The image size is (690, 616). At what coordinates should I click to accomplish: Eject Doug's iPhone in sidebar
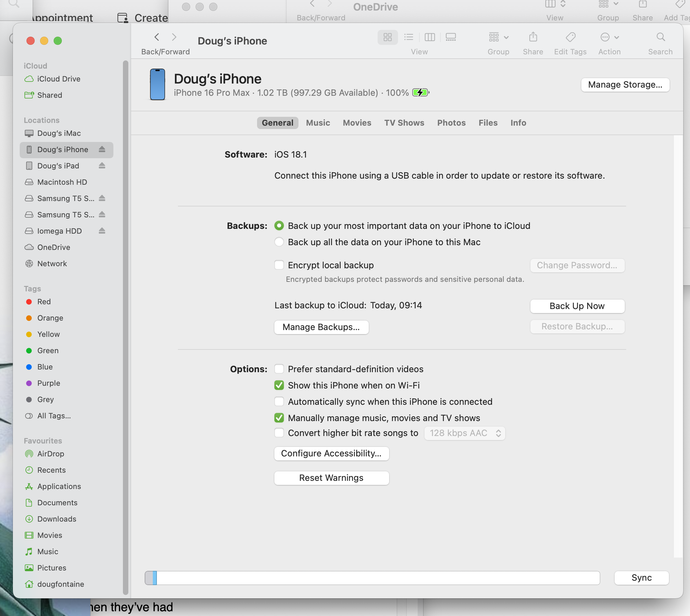(102, 149)
